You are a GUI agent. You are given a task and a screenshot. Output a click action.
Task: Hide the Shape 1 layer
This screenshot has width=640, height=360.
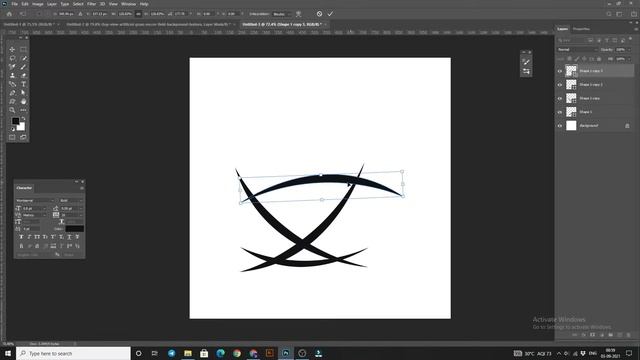point(560,112)
